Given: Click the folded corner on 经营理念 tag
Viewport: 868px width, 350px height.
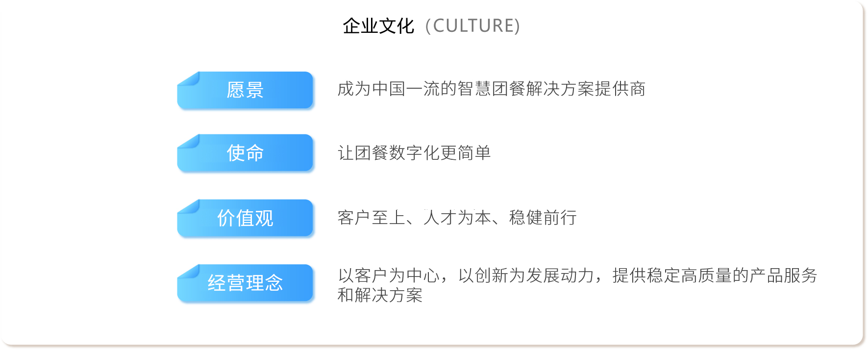Looking at the screenshot, I should coord(190,272).
